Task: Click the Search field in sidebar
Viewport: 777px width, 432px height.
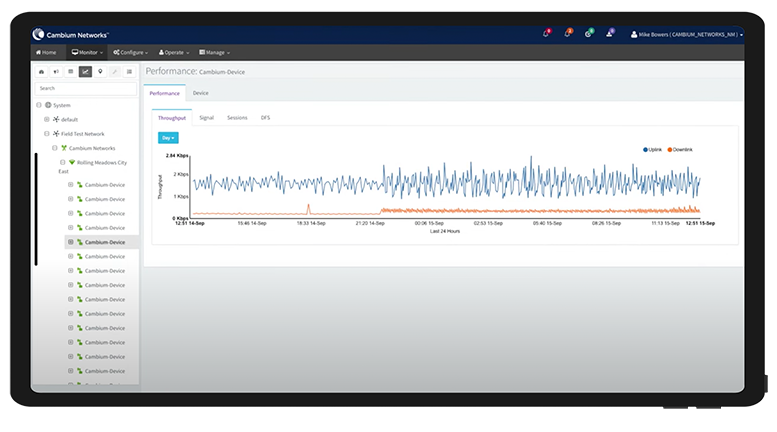Action: 86,88
